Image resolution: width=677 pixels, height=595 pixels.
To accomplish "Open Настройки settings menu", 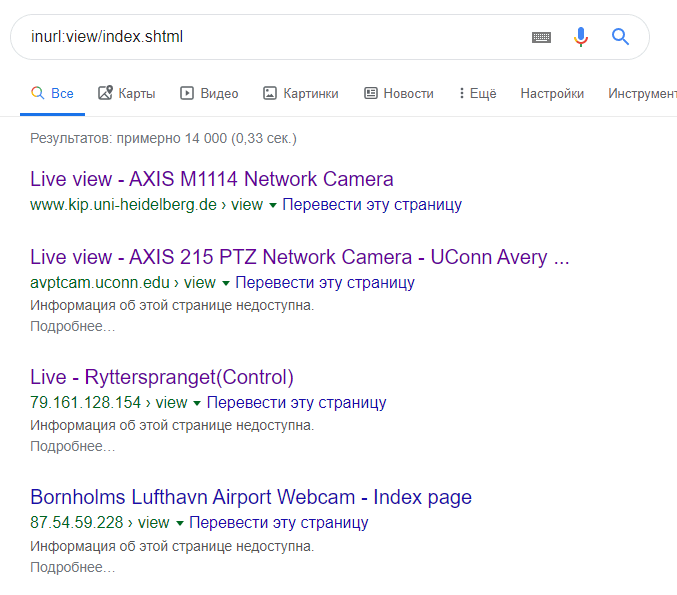I will (552, 93).
